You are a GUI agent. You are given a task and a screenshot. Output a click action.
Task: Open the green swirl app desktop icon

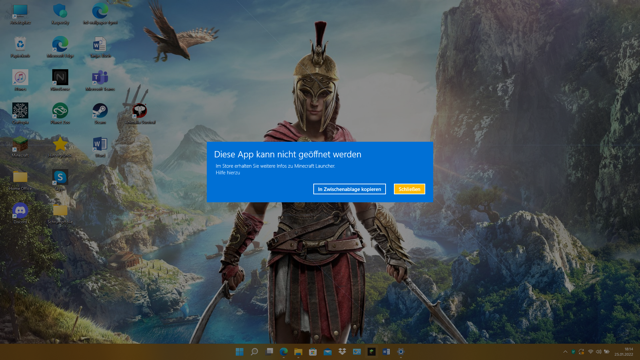coord(60,111)
